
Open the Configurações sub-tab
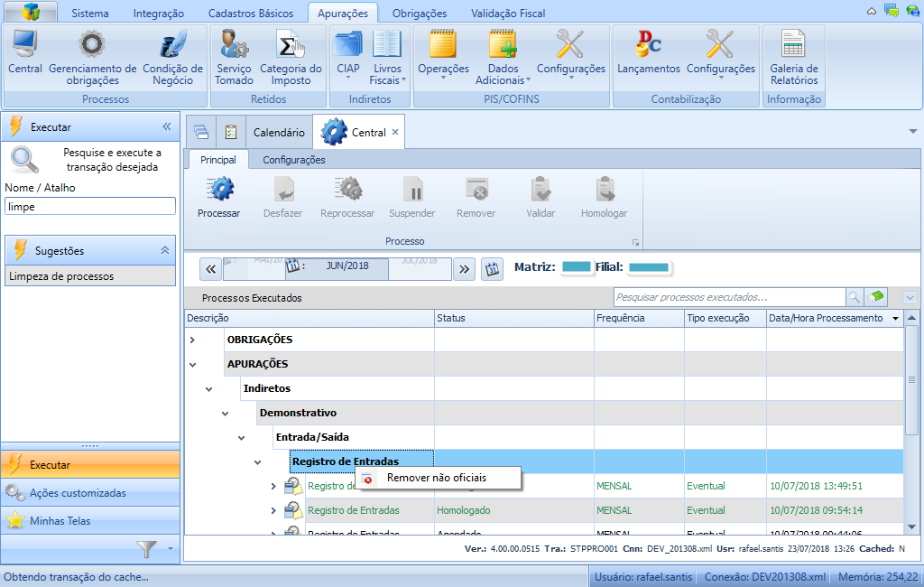pyautogui.click(x=293, y=160)
